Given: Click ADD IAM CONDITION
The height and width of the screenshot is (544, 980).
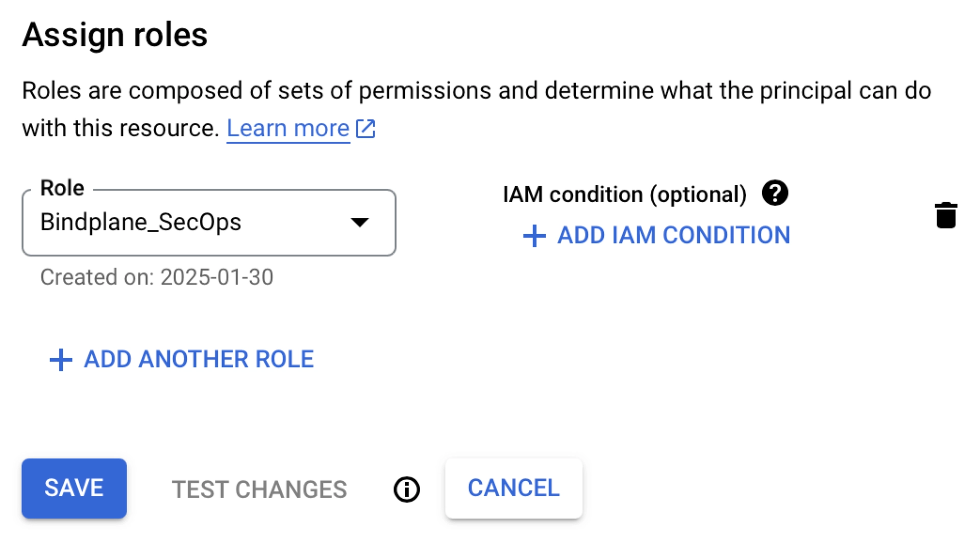Looking at the screenshot, I should coord(674,236).
